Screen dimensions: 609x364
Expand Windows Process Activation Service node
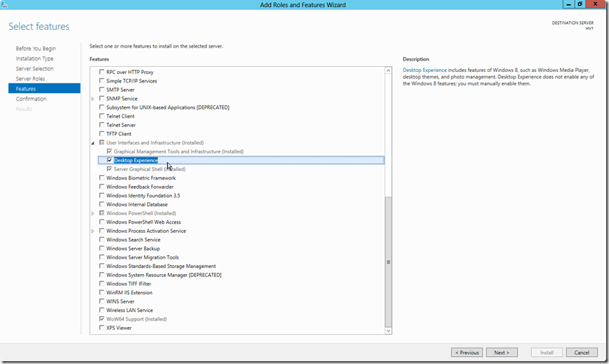coord(93,231)
